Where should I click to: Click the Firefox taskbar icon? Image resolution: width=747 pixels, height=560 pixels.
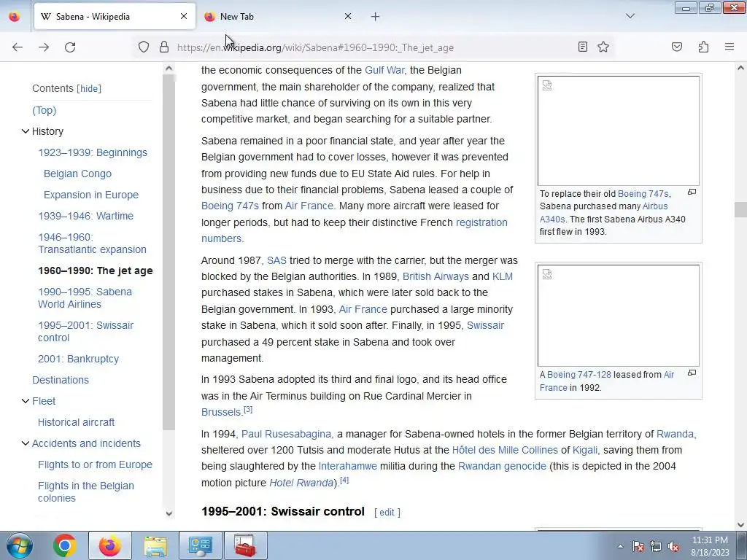pos(109,545)
